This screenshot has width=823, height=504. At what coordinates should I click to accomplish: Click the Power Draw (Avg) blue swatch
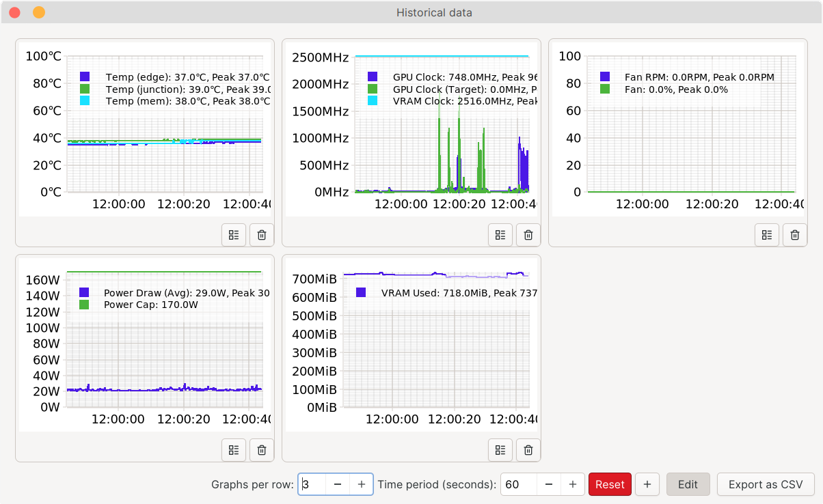click(84, 293)
